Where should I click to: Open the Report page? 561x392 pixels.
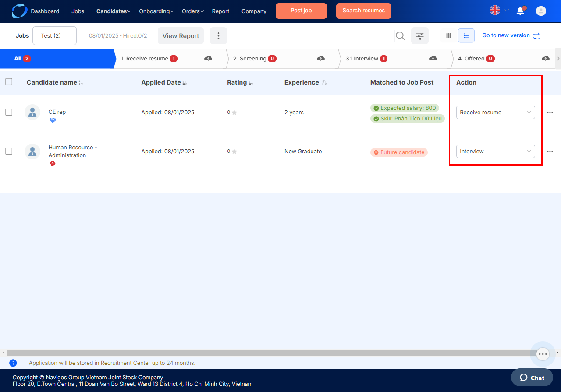click(220, 11)
